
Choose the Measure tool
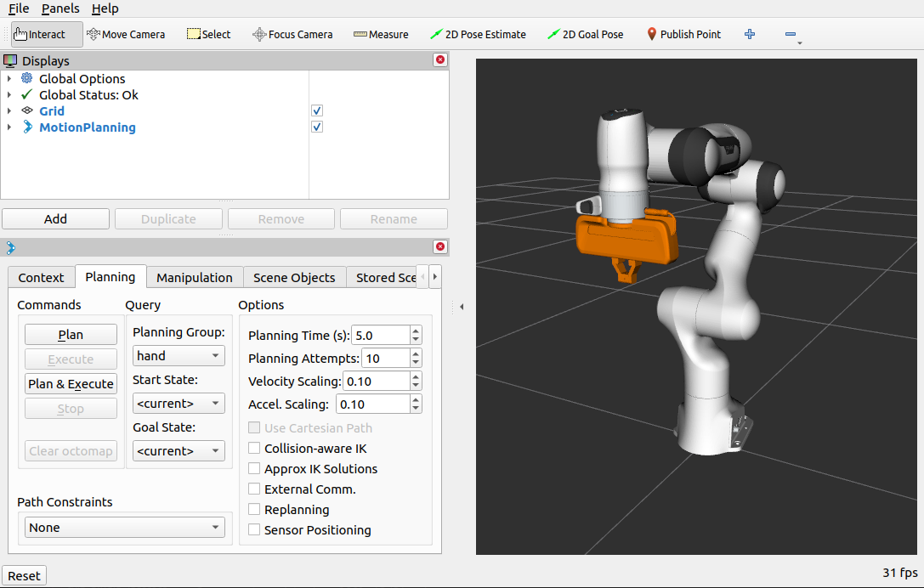point(381,34)
